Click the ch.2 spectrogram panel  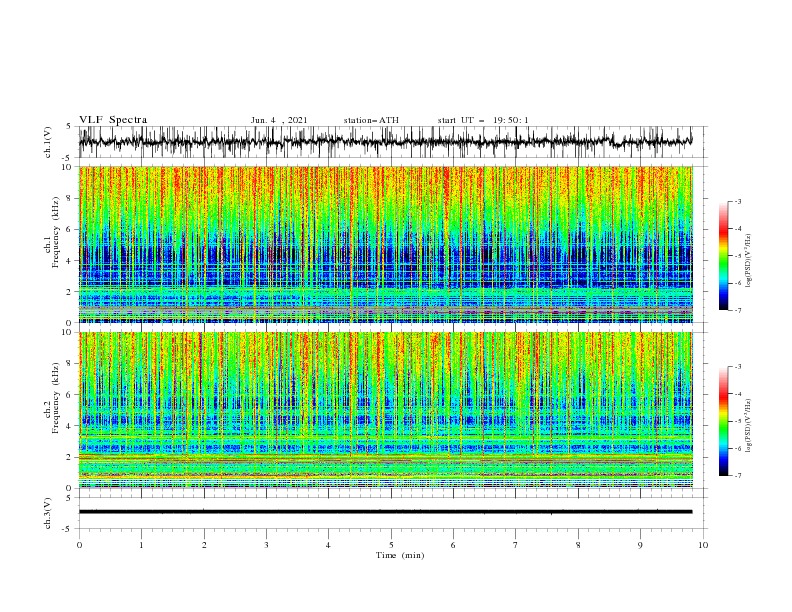[x=385, y=410]
